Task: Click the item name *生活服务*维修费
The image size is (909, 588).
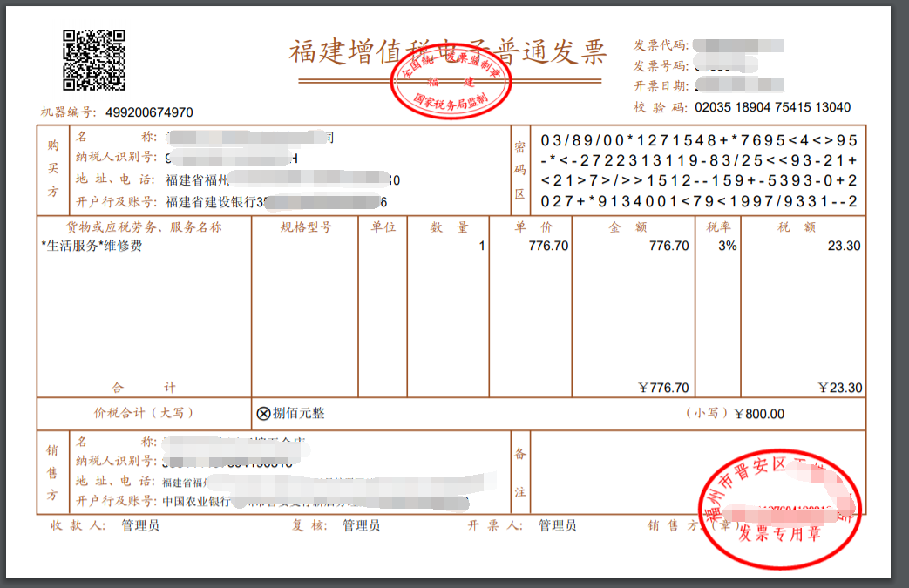Action: [x=92, y=246]
